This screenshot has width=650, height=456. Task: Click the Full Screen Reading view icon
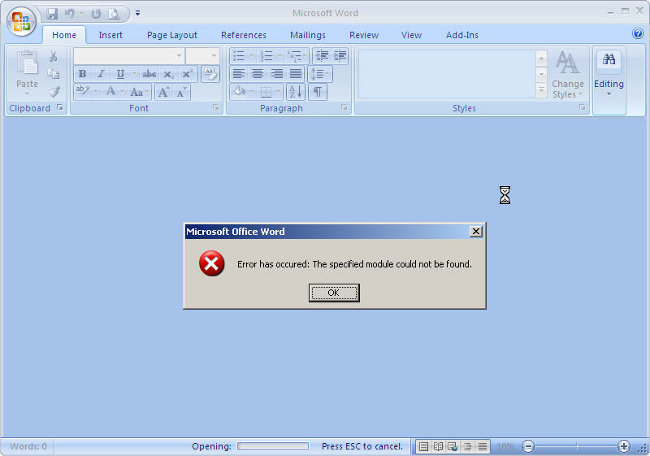438,446
